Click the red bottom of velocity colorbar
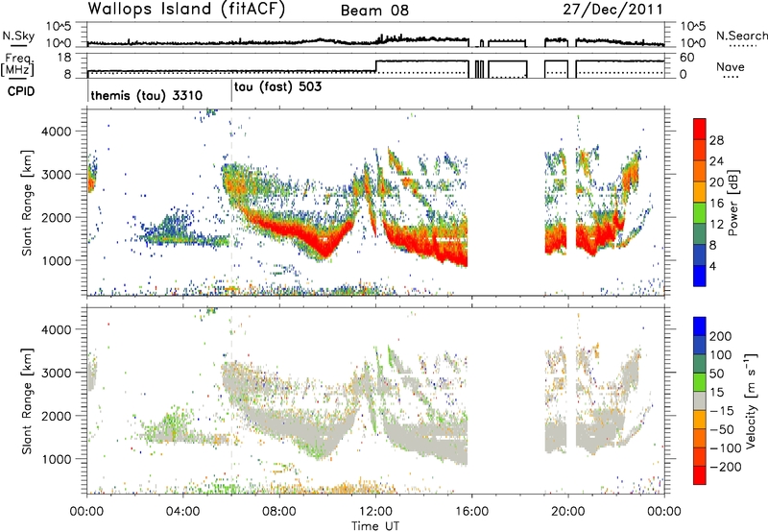 (700, 475)
